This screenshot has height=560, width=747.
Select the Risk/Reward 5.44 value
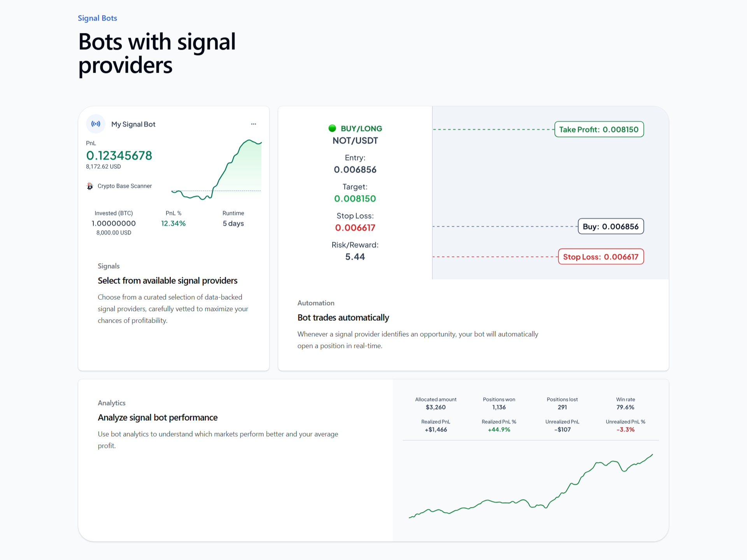(x=355, y=256)
